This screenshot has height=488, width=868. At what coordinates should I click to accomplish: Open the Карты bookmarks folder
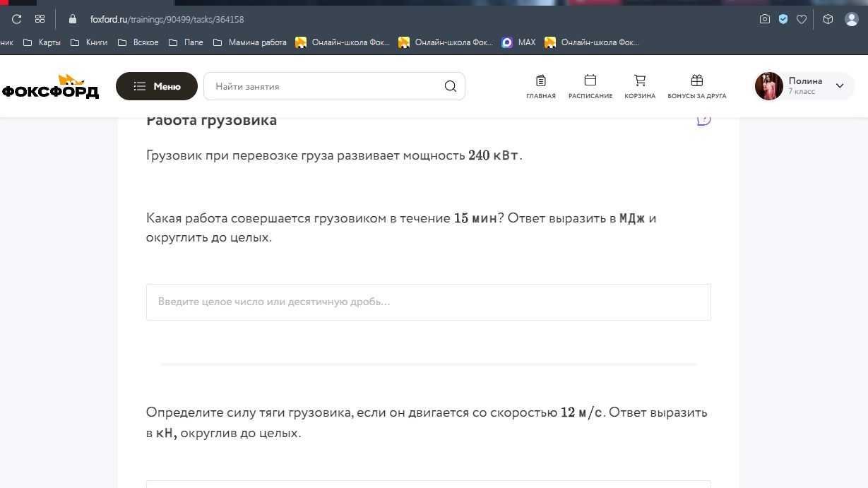tap(42, 42)
